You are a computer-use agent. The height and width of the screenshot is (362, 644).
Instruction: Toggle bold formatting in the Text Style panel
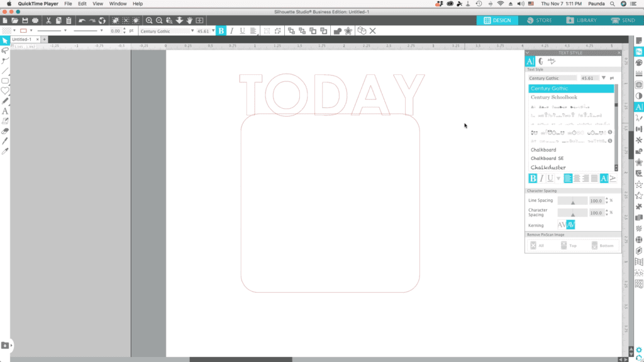(533, 178)
